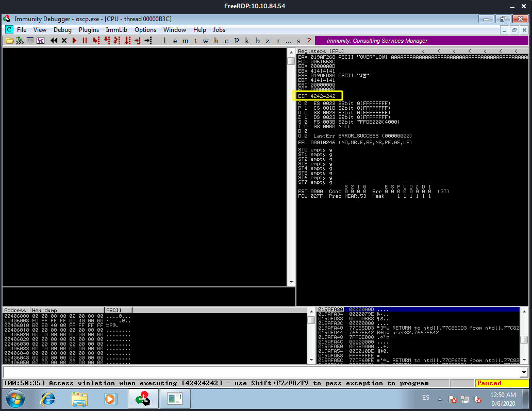
Task: Show Executable modules with the 'e' button
Action: coord(175,41)
